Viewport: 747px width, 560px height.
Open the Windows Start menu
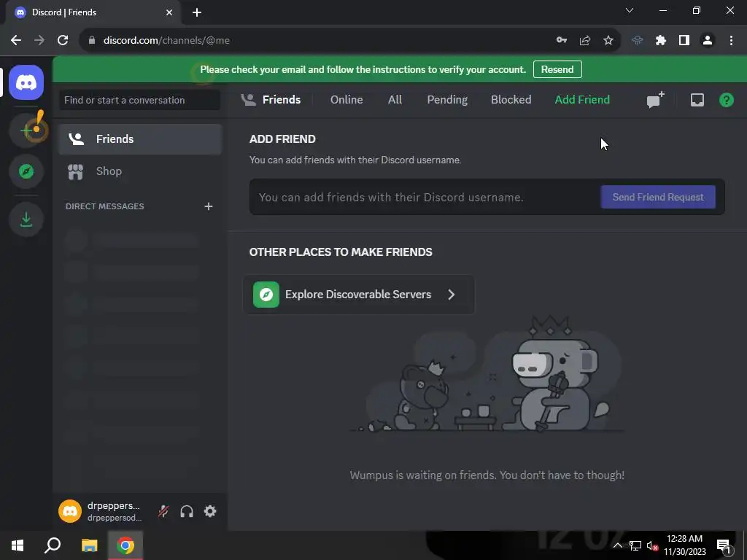[x=18, y=545]
